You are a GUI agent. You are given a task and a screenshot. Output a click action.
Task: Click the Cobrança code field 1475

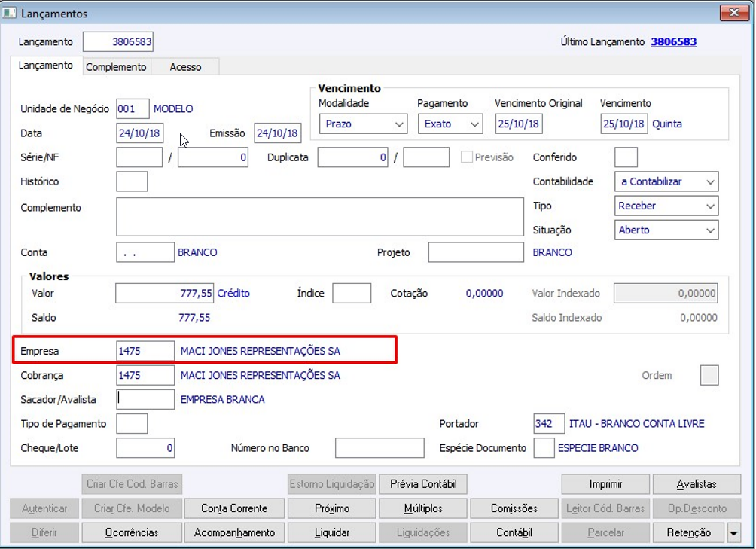[145, 375]
